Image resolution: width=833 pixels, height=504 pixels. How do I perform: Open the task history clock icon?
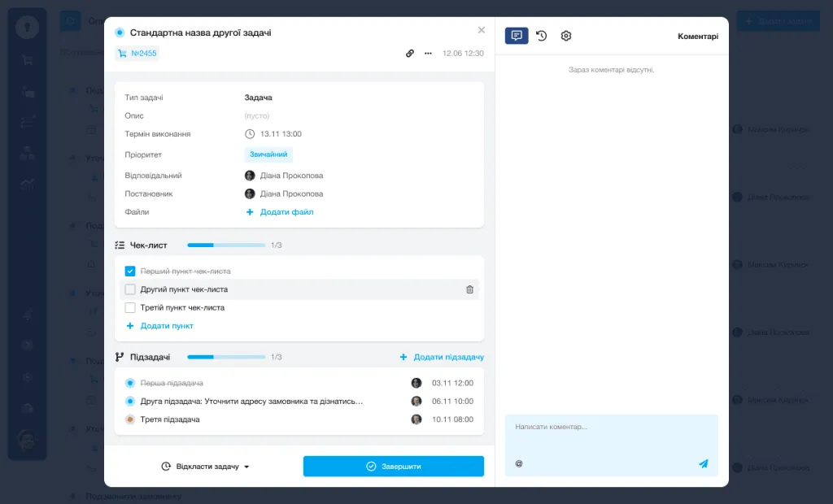pos(541,36)
